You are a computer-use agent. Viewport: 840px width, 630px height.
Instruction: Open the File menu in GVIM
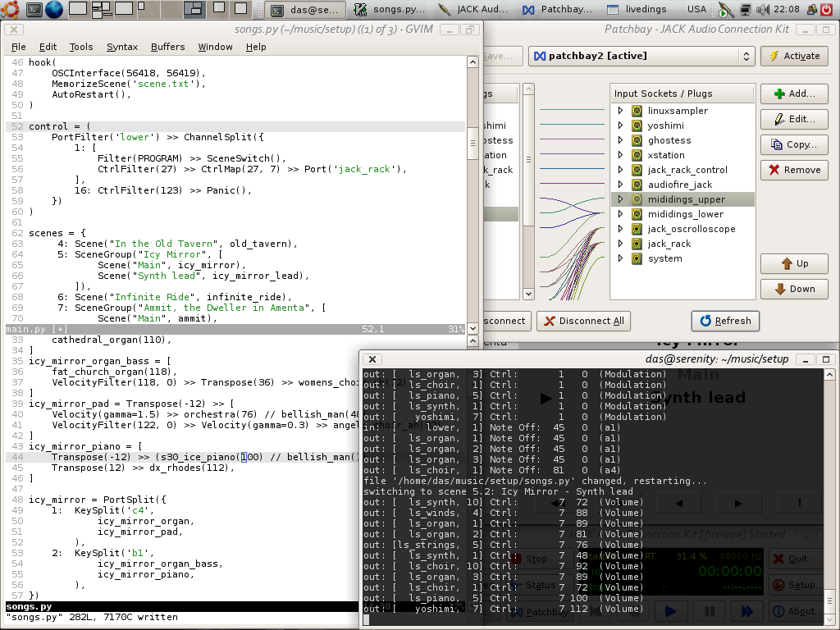click(19, 47)
